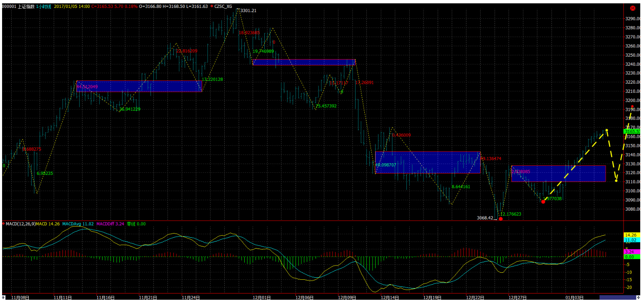The image size is (644, 301).
Task: Click the red diamond beside CZSC_XG
Action: 211,6
